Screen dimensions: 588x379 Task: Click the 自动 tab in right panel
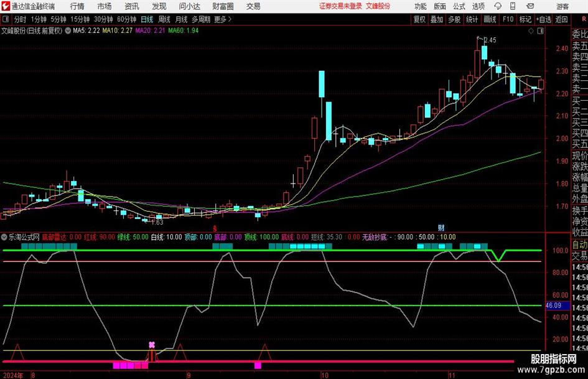pos(580,245)
